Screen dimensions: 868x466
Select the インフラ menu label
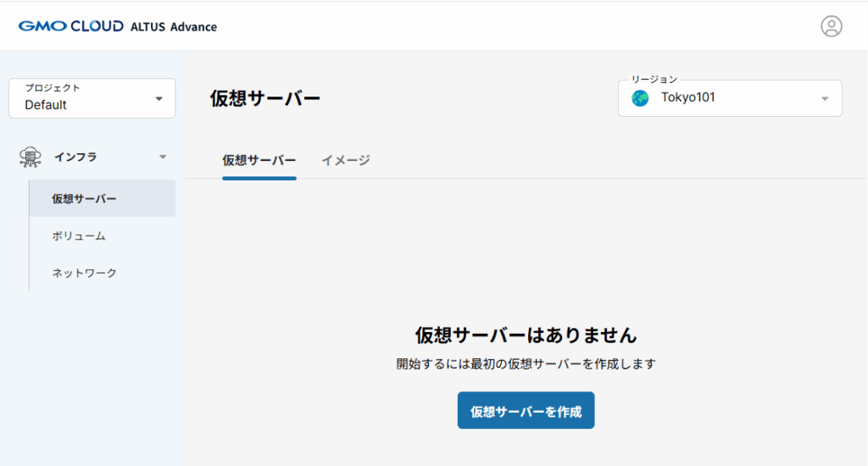click(75, 157)
